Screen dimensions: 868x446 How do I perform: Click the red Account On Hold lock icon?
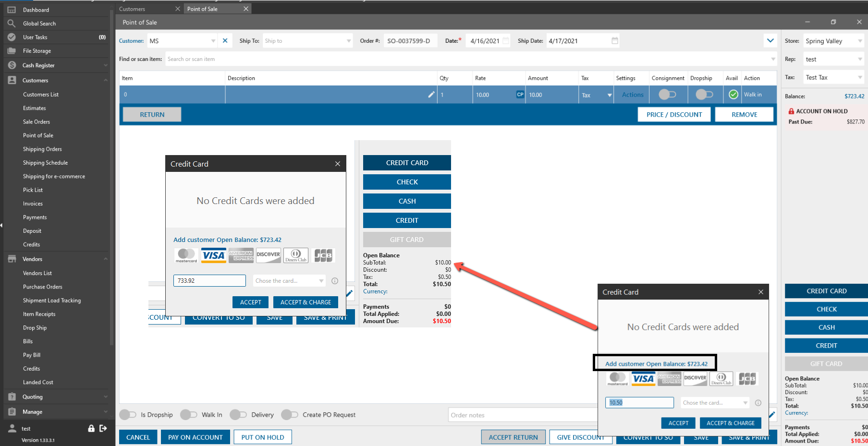(x=791, y=111)
